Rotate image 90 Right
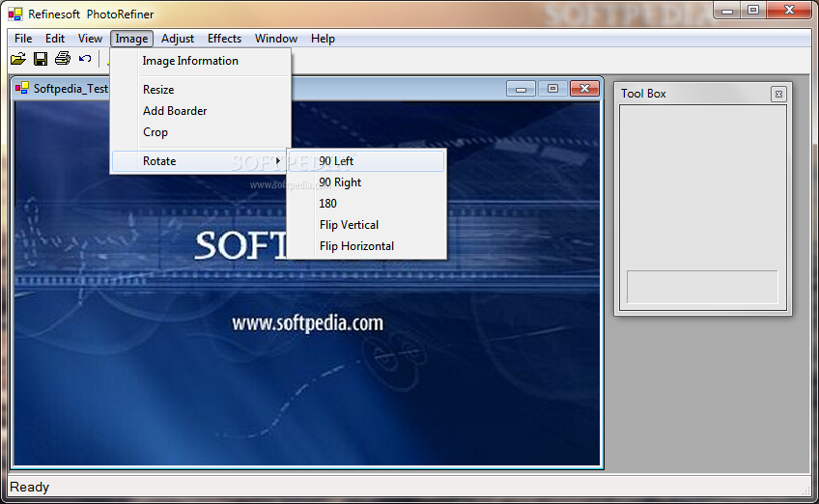 (x=366, y=182)
